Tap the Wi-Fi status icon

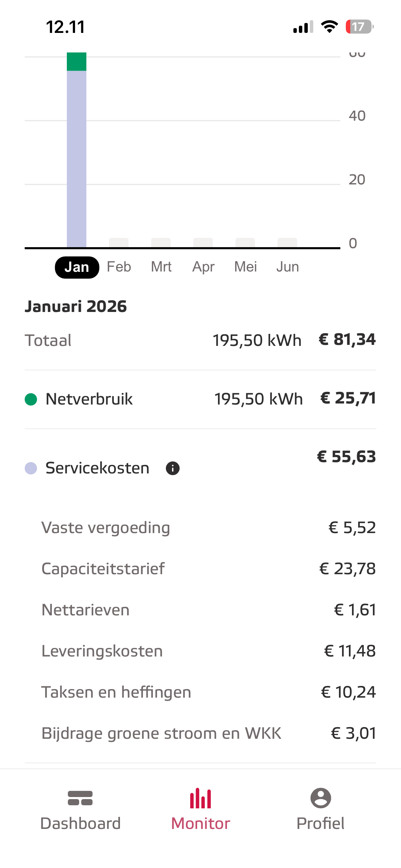coord(329,27)
